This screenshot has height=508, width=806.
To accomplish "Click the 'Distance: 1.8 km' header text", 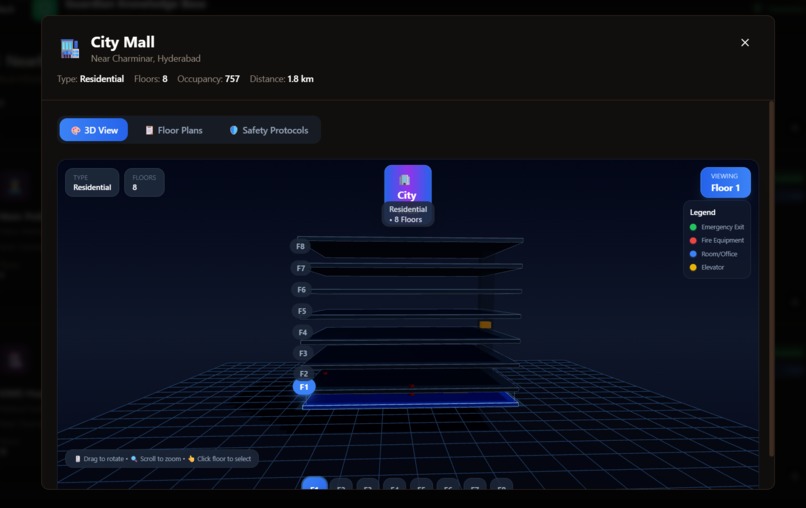I will pos(281,79).
